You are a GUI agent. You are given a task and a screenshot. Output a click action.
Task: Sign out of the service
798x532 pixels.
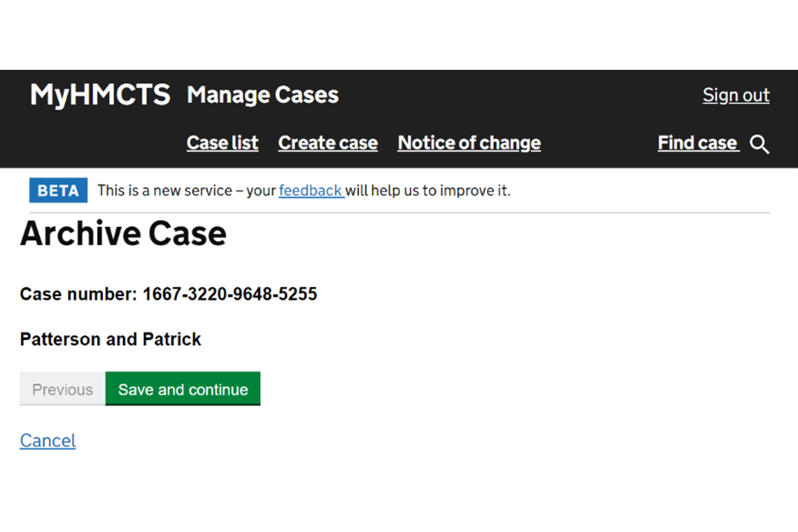pyautogui.click(x=736, y=96)
